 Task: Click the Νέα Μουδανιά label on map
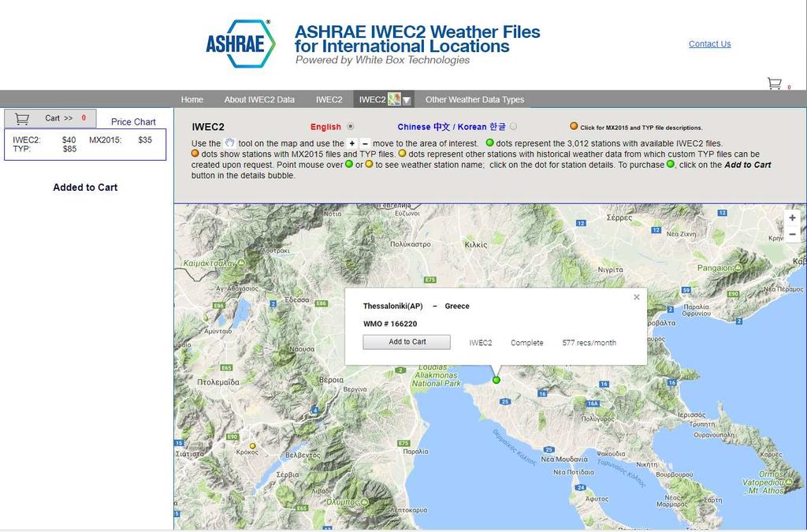click(x=564, y=459)
